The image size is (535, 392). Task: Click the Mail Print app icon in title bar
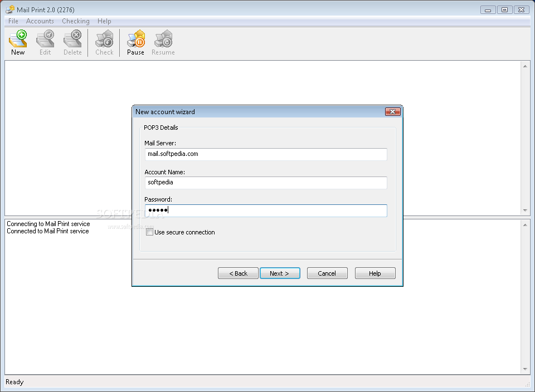[10, 9]
